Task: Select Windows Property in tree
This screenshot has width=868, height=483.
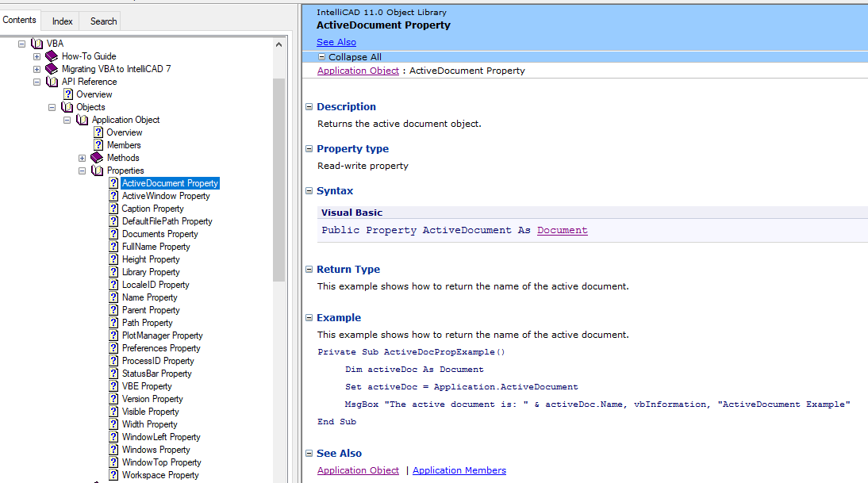Action: 156,450
